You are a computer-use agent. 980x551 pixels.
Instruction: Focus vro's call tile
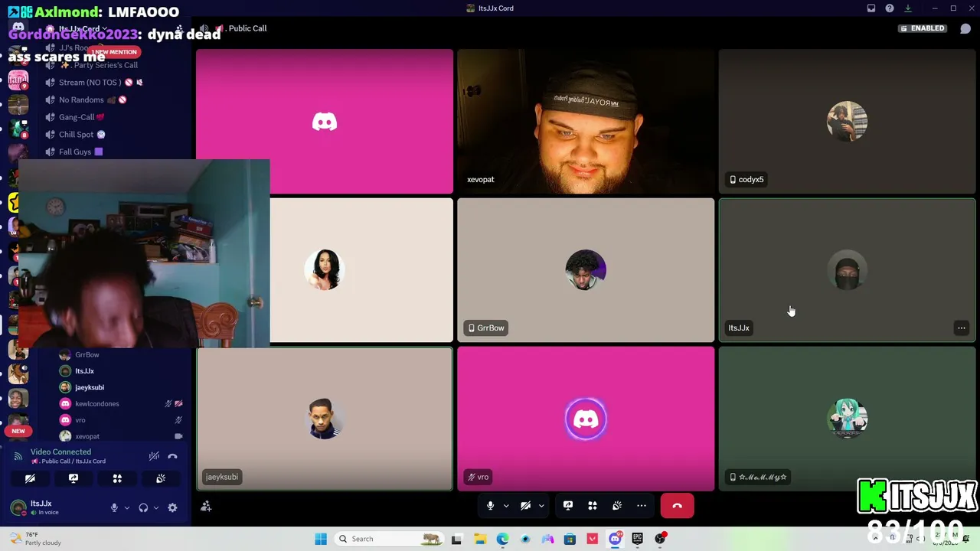tap(586, 419)
